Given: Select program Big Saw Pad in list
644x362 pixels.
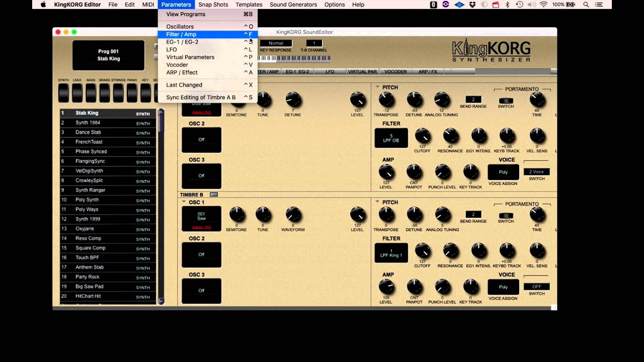Looking at the screenshot, I should [108, 287].
